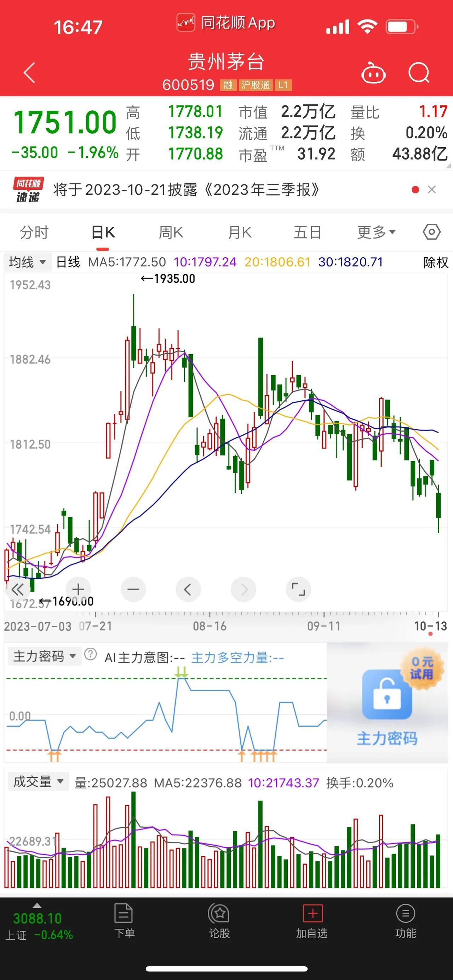Tap the volume MA5:22376.88 value

pyautogui.click(x=198, y=783)
